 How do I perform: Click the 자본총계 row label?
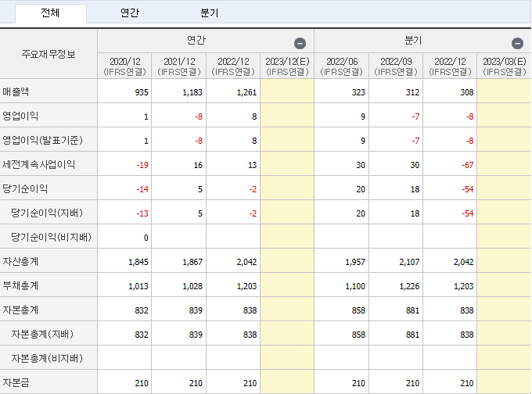coord(20,310)
